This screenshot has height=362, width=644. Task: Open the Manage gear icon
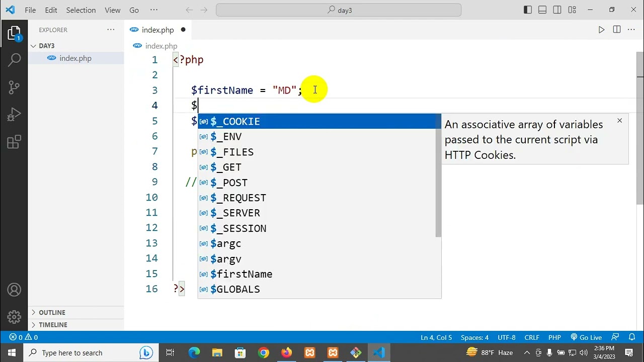pos(14,317)
